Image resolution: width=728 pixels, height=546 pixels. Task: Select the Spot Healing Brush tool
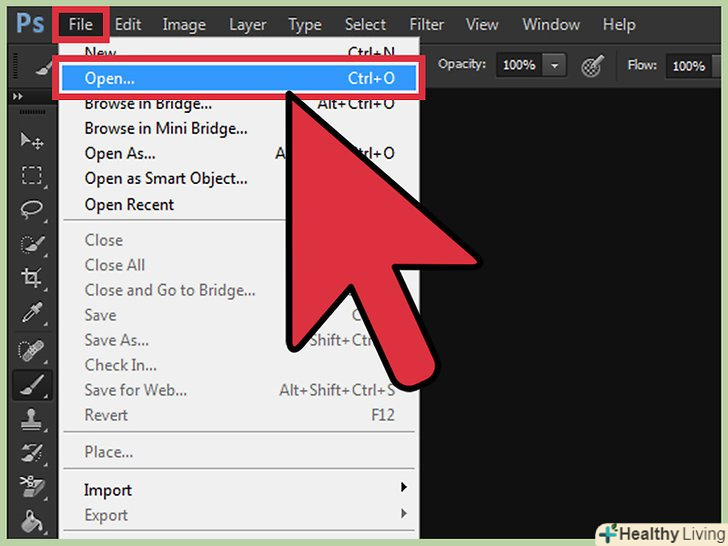32,351
